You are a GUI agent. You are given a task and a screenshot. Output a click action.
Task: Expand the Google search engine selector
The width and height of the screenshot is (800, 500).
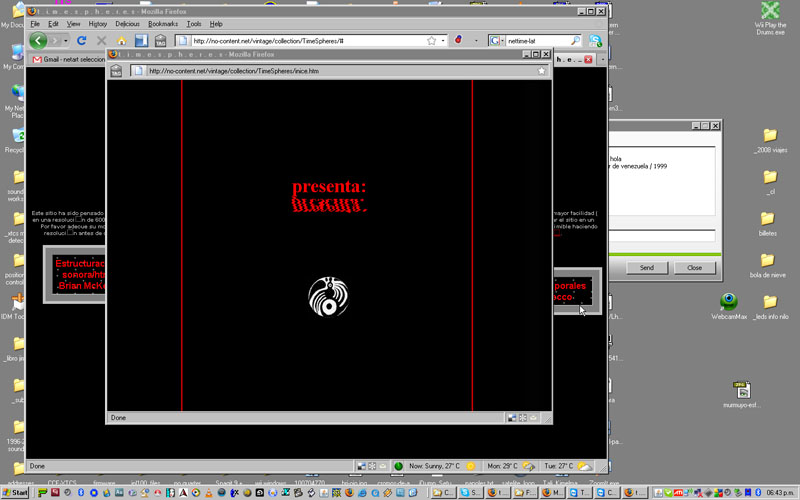[497, 41]
